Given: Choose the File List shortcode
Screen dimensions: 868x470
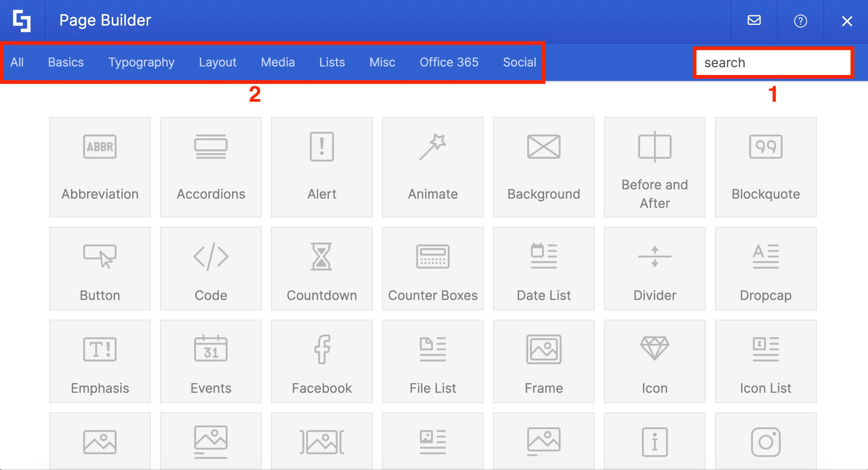Looking at the screenshot, I should [x=433, y=361].
